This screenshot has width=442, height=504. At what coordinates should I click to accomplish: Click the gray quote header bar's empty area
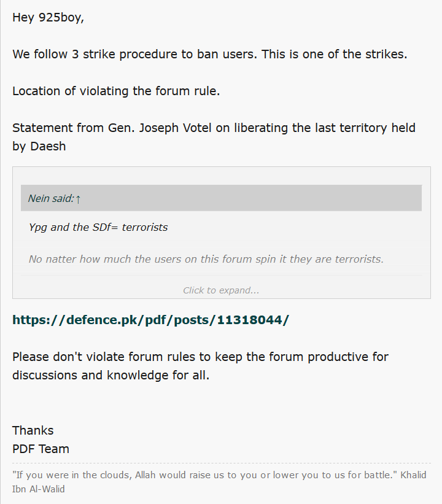[x=250, y=198]
